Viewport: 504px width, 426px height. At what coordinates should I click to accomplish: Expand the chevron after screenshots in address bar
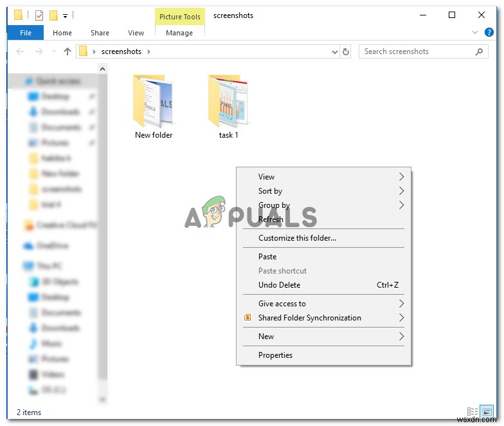point(148,51)
